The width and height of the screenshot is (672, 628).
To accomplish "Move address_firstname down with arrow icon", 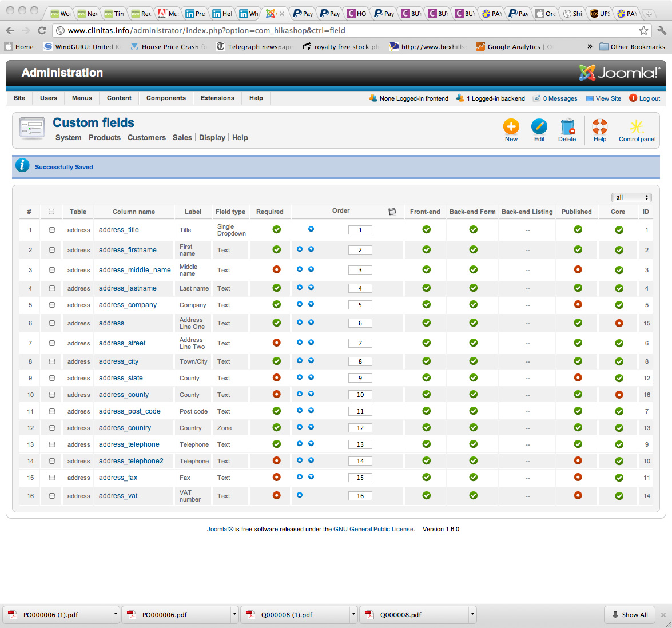I will pyautogui.click(x=311, y=249).
